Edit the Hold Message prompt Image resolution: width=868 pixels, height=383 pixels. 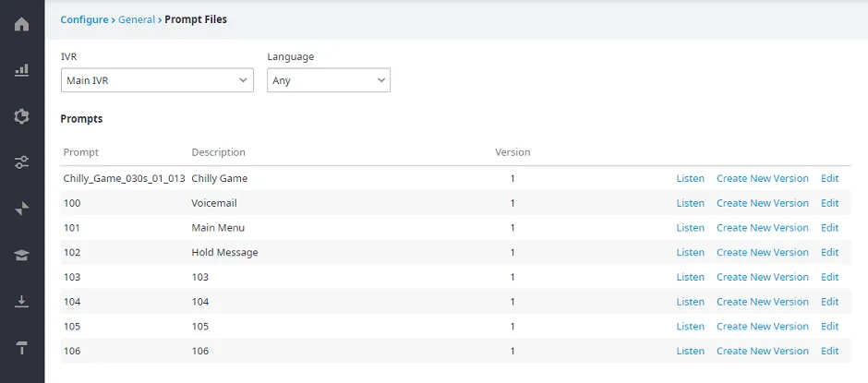[x=830, y=252]
